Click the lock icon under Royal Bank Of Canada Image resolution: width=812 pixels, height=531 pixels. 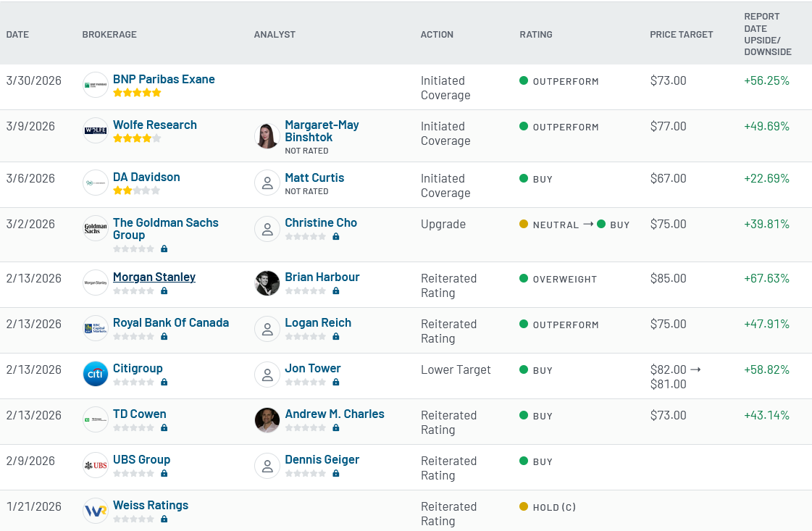click(164, 336)
